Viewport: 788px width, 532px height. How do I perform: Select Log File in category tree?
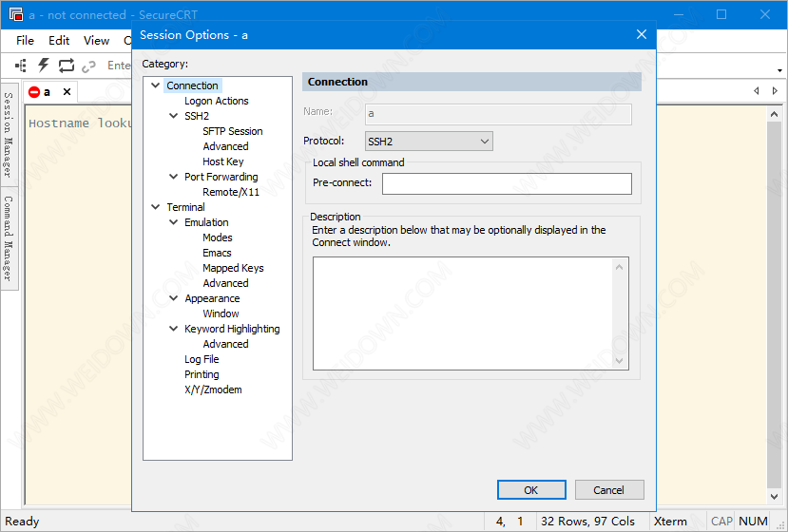click(x=202, y=359)
